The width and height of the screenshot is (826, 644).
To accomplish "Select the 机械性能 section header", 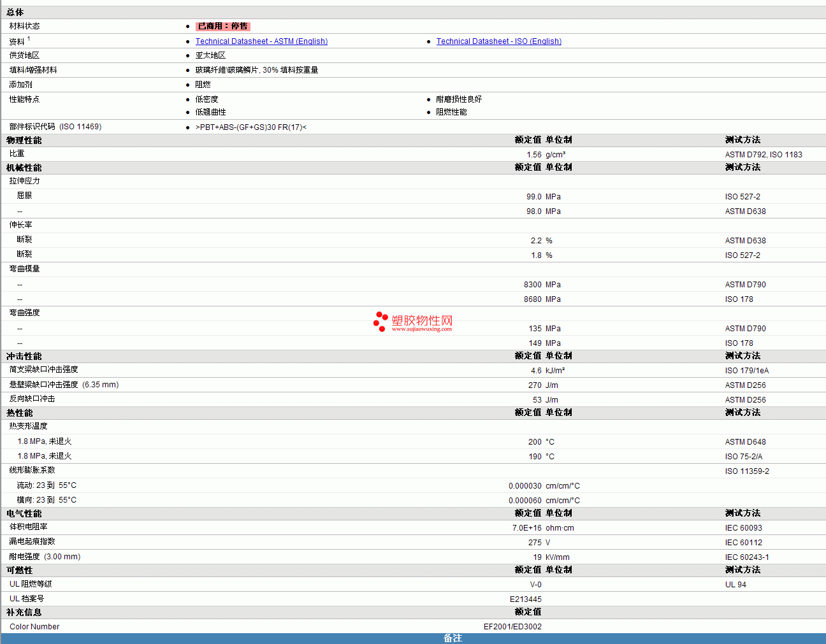I will click(x=24, y=168).
